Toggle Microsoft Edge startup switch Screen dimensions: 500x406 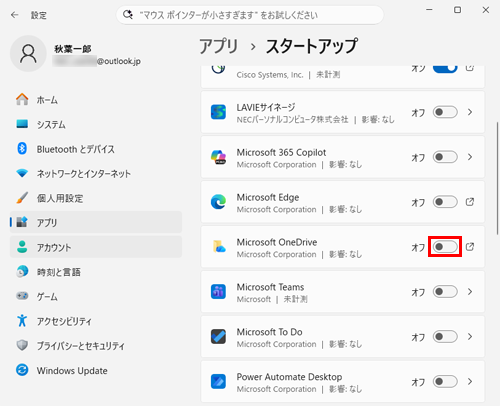tap(445, 202)
